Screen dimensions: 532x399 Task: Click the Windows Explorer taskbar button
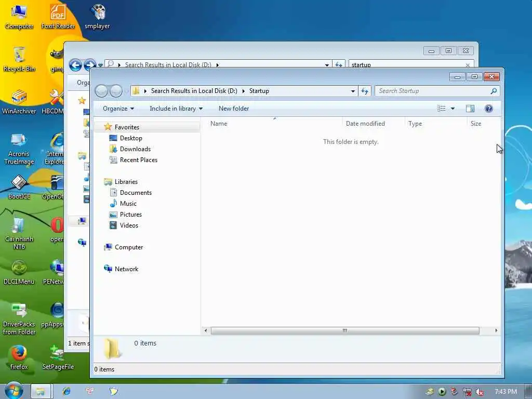tap(41, 391)
